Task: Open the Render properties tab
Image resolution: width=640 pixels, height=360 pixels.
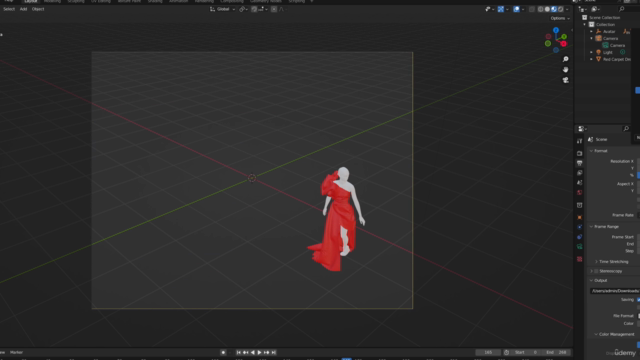Action: (x=580, y=153)
